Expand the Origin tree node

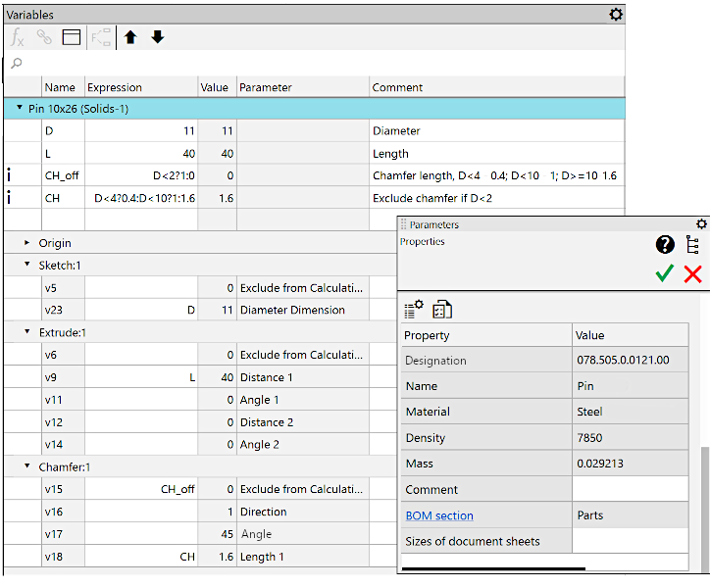(27, 243)
